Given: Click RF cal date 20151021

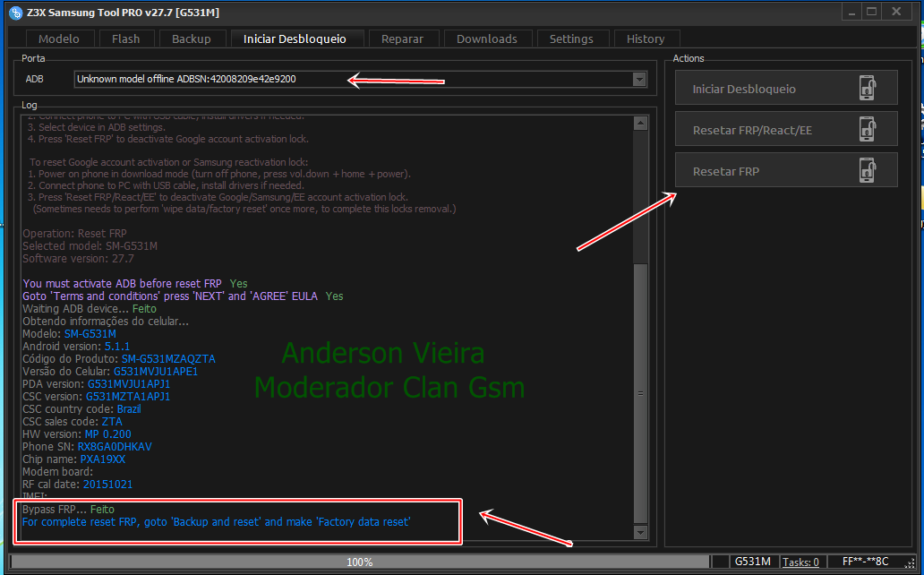Looking at the screenshot, I should tap(107, 485).
